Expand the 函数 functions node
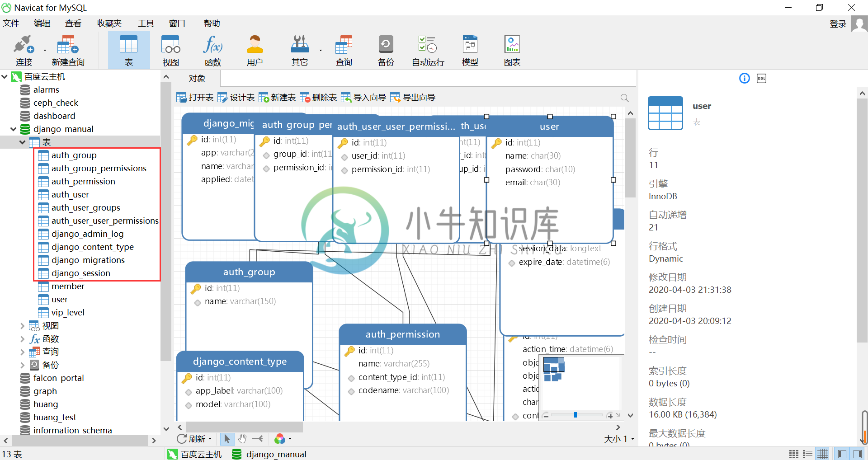The width and height of the screenshot is (868, 460). [22, 339]
